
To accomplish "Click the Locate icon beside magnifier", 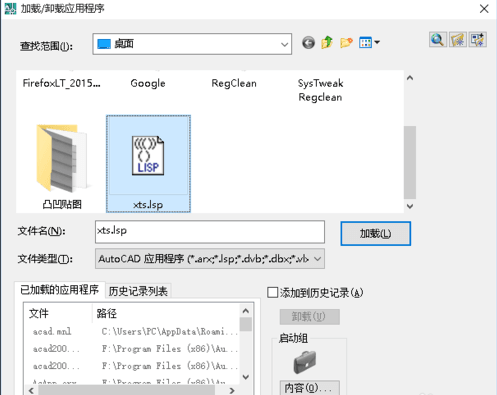I will click(458, 40).
